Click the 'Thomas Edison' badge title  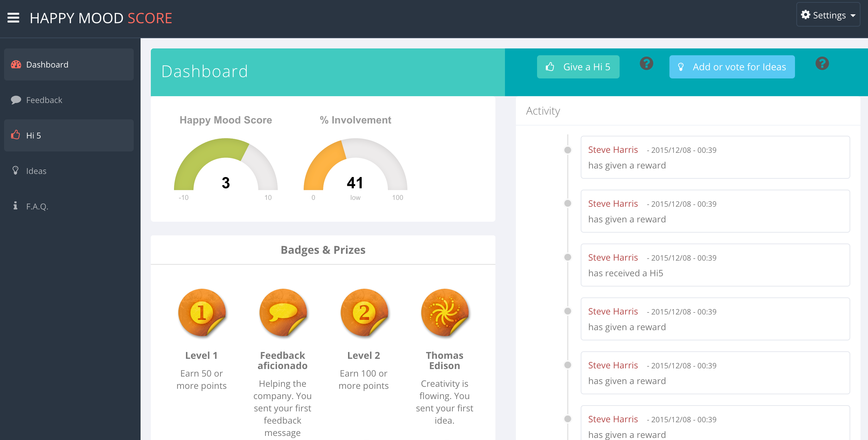pos(445,361)
